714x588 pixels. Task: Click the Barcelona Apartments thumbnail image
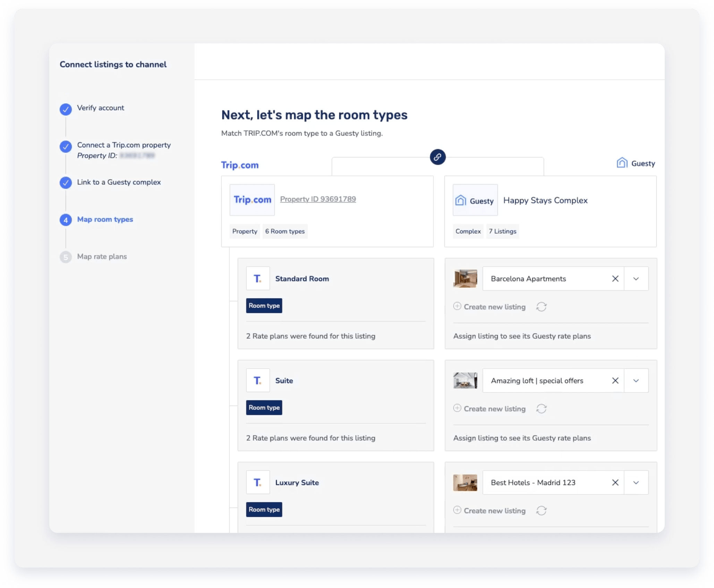[465, 279]
